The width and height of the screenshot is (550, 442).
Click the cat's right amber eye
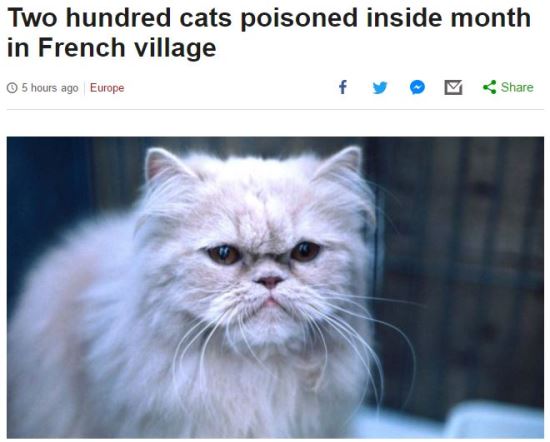pos(306,251)
